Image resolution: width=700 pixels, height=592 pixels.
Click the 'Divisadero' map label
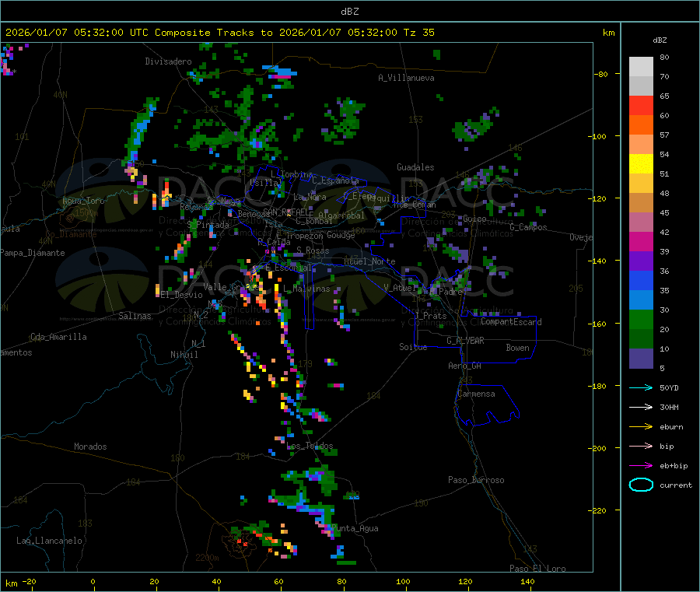pos(168,61)
